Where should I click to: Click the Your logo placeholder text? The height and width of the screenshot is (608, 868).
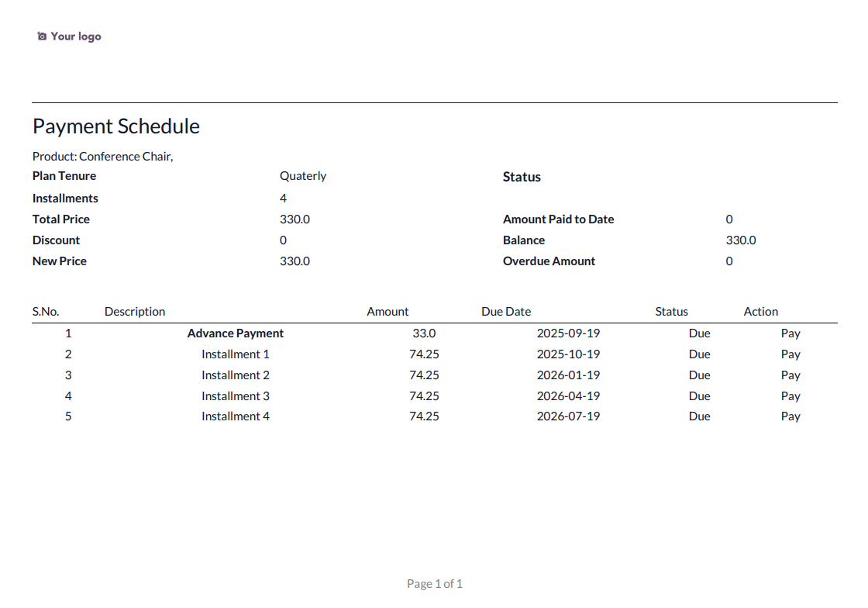click(x=76, y=36)
